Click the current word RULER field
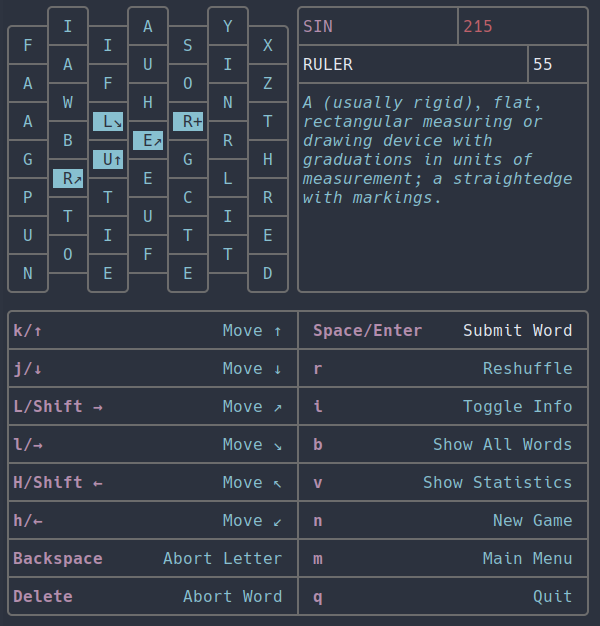The image size is (600, 626). 412,65
